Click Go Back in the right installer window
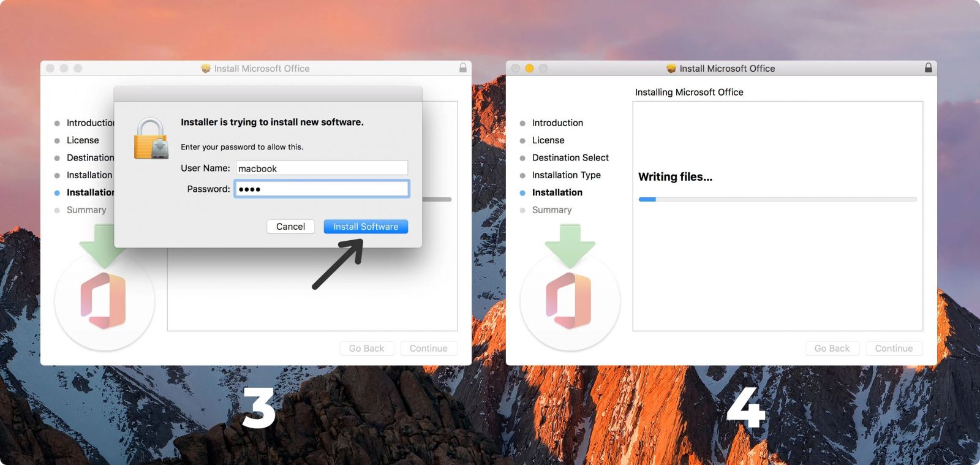This screenshot has height=465, width=980. 832,349
